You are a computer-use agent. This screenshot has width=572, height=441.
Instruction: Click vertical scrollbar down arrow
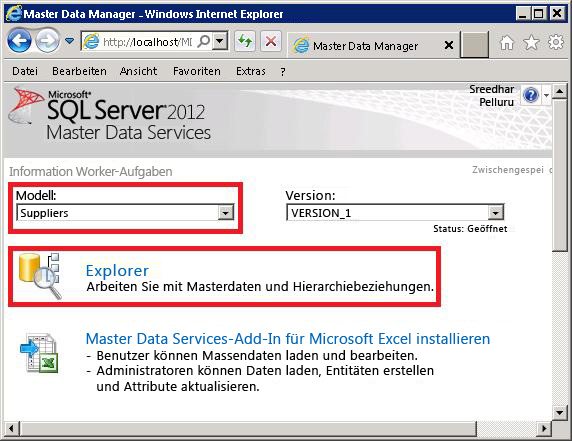tap(560, 413)
